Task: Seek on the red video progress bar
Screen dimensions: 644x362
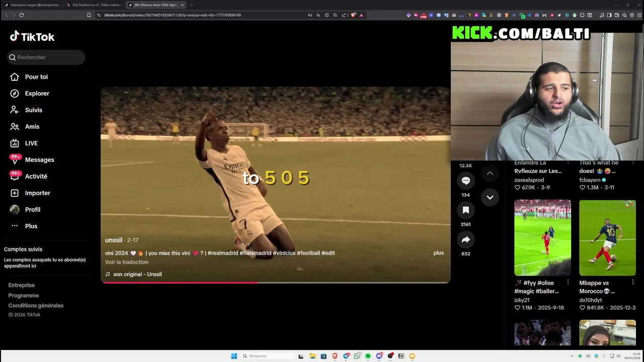Action: click(276, 282)
